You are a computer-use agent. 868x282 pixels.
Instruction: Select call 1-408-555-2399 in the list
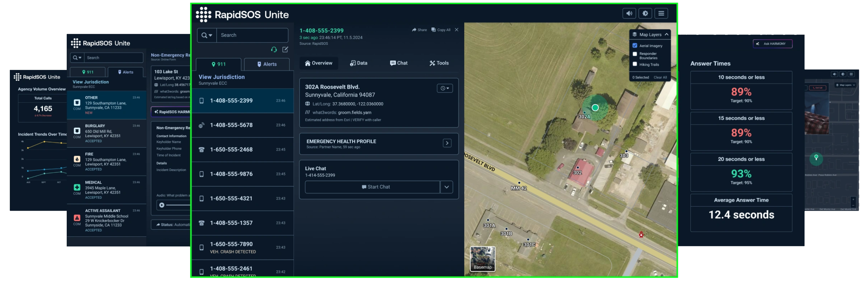click(x=243, y=101)
